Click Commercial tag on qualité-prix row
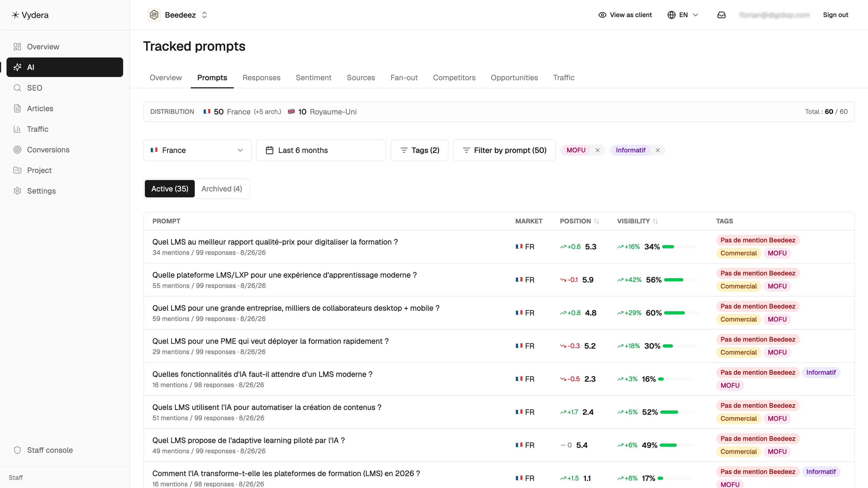Screen dimensions: 868x488 (x=739, y=253)
